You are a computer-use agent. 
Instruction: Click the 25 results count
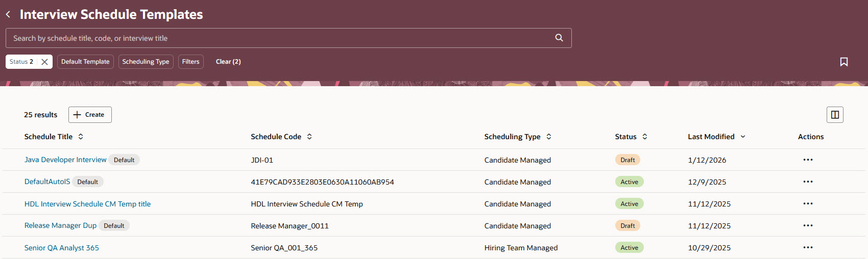(40, 115)
